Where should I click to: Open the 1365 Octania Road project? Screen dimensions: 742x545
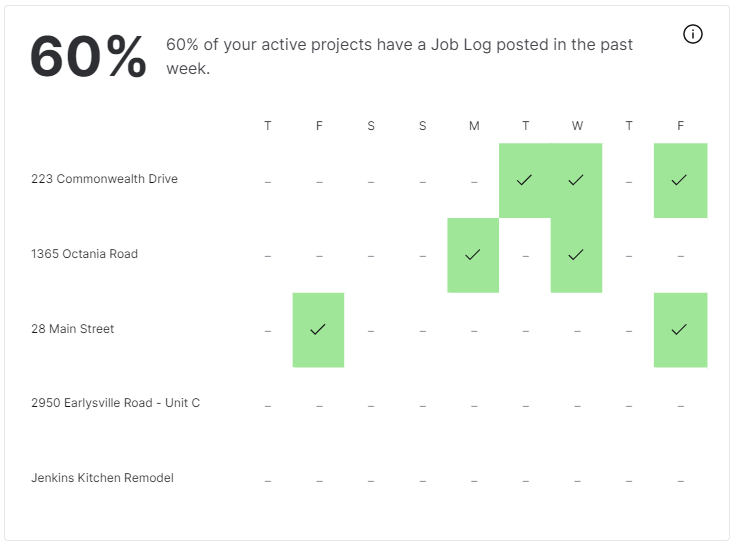[85, 254]
